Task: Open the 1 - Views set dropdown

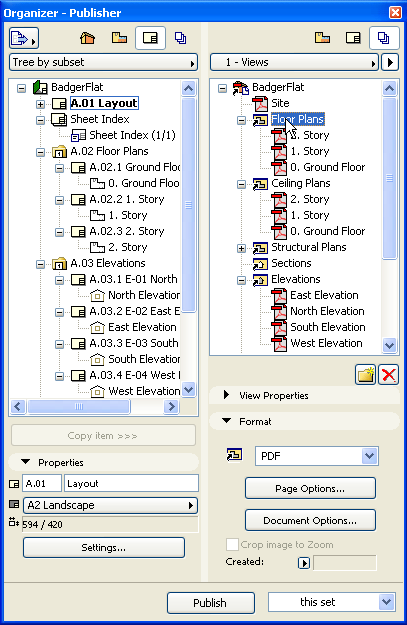Action: coord(294,62)
